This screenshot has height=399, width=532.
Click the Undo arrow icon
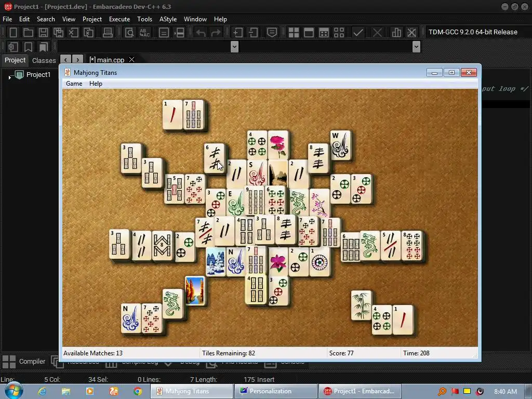tap(201, 33)
